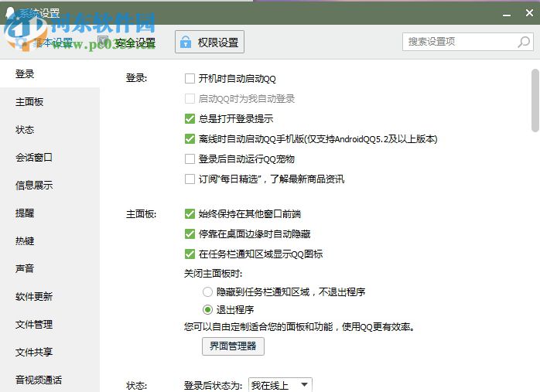Check the 订阅每日精选 option
The image size is (540, 392).
[190, 179]
